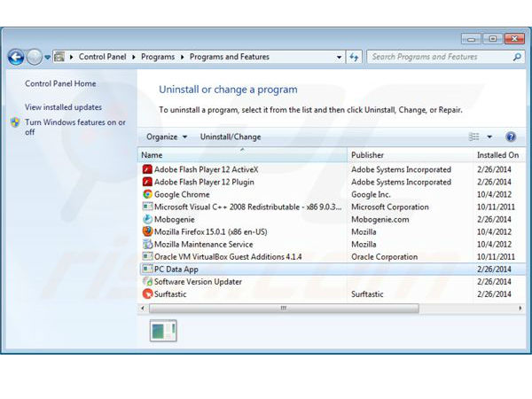Click the Mobogenie program icon
532x399 pixels.
point(147,219)
